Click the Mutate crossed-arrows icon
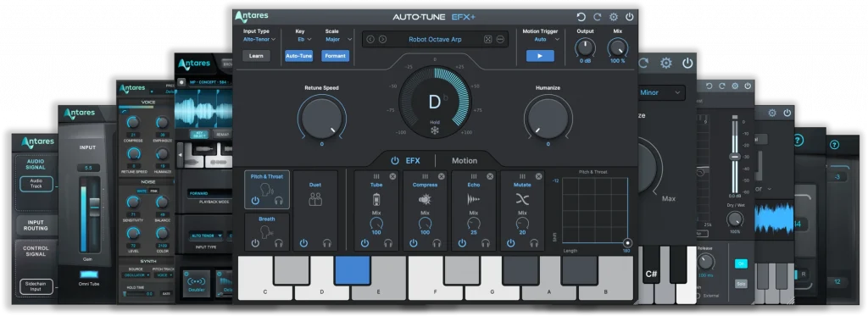868x316 pixels. [522, 199]
